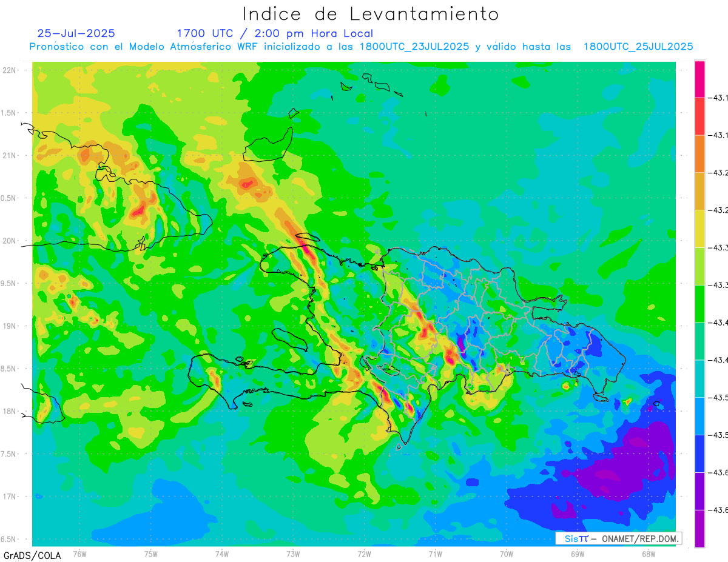
Task: Pick the yellow-green swatch in the color bar
Action: (699, 267)
